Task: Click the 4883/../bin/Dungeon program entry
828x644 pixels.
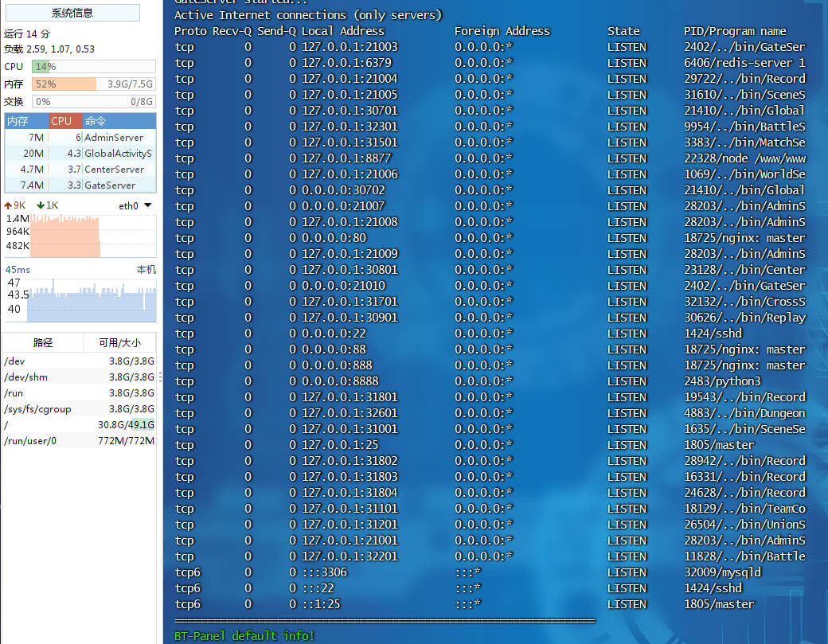Action: 745,413
